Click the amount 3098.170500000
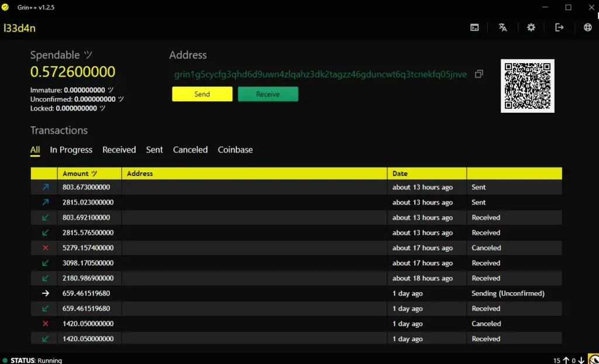Image resolution: width=599 pixels, height=364 pixels. tap(88, 263)
